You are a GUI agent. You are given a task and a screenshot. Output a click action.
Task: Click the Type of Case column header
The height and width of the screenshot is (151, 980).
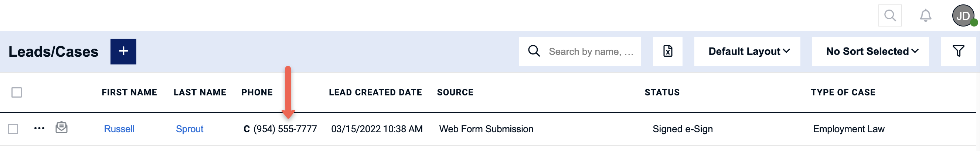coord(843,92)
